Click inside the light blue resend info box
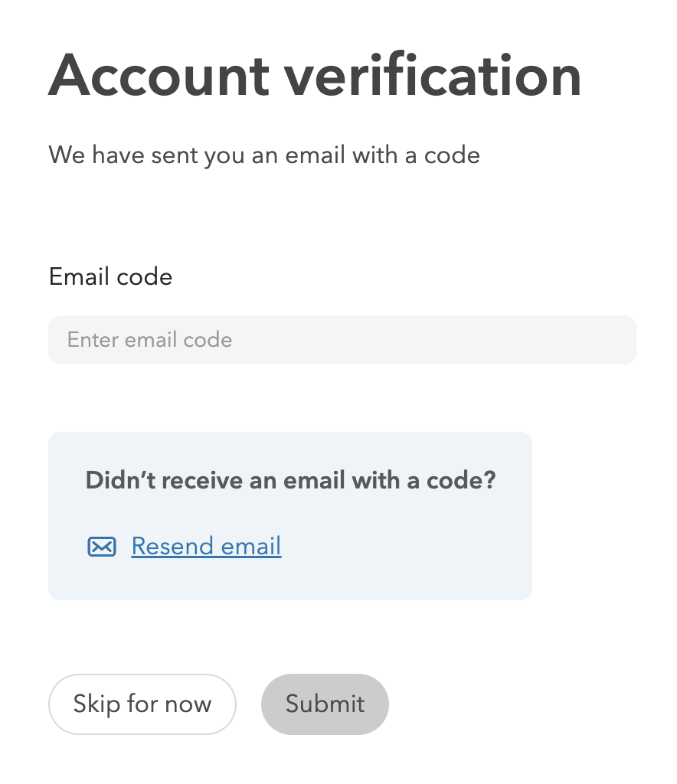 click(290, 516)
